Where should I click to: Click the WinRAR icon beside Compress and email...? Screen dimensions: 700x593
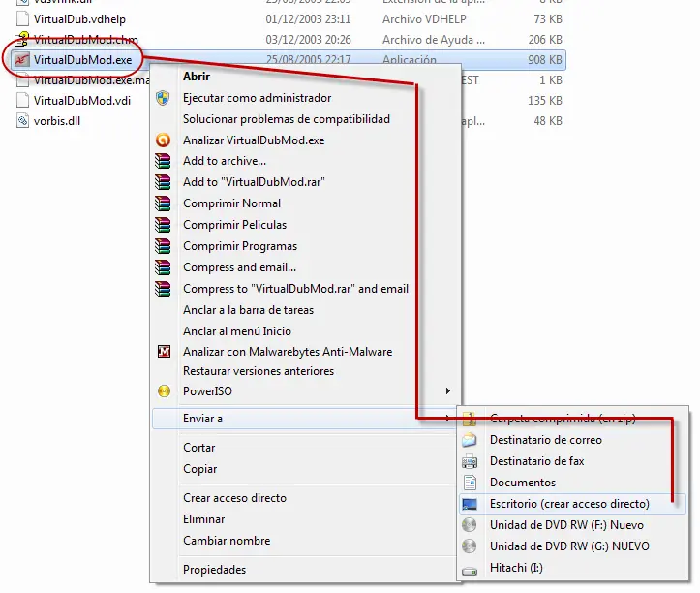click(x=163, y=267)
